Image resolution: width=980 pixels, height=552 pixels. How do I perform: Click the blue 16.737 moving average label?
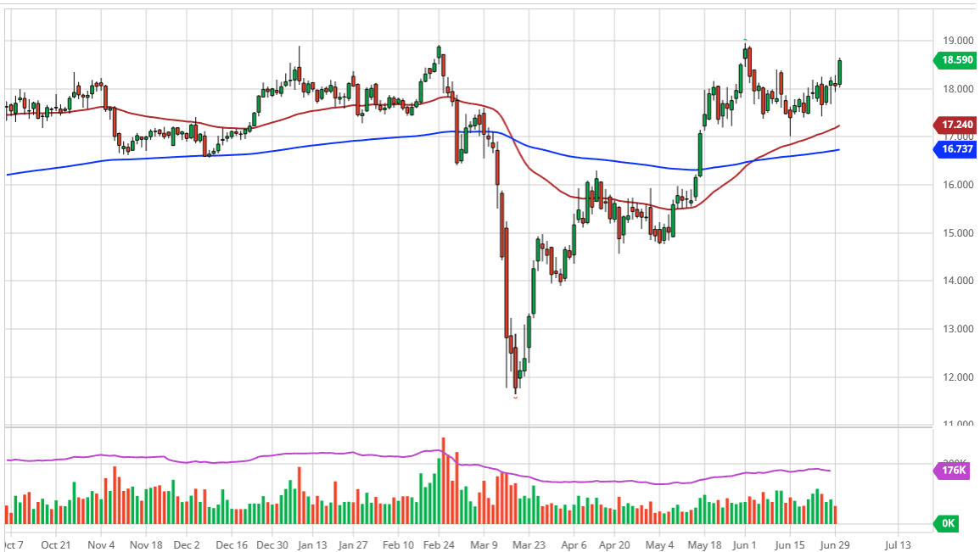(954, 148)
